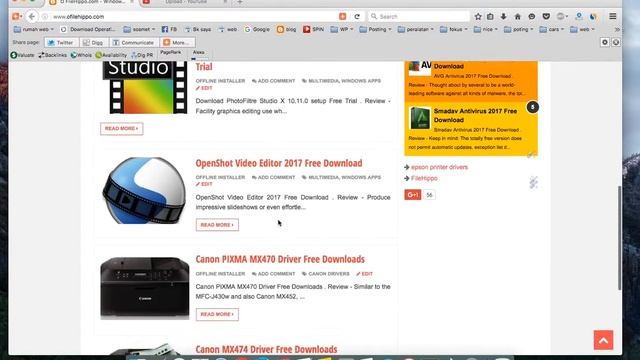This screenshot has width=640, height=360.
Task: Click the orange scroll-to-top arrow button
Action: pos(603,340)
